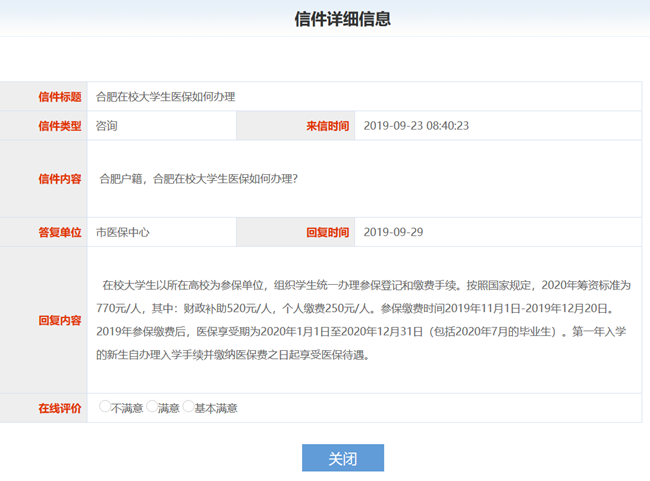Screen dimensions: 650x481
Task: Click the 关闭 button
Action: click(x=343, y=458)
